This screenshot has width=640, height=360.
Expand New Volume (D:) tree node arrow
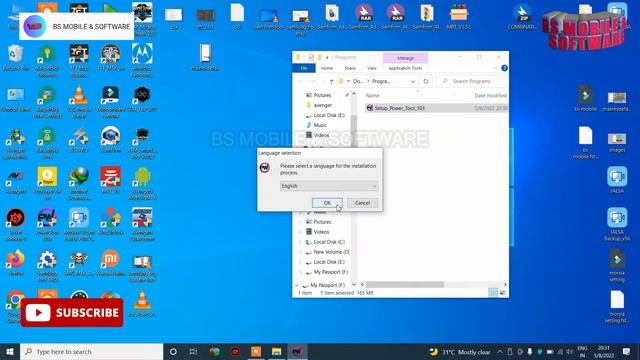[301, 252]
